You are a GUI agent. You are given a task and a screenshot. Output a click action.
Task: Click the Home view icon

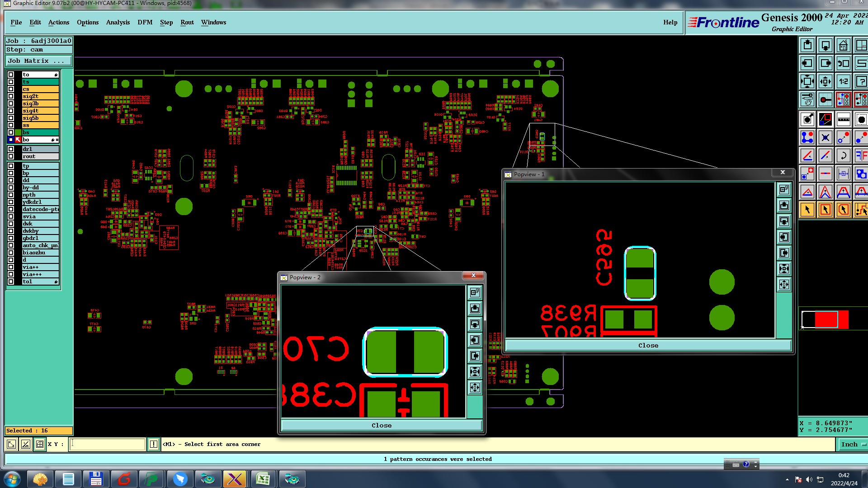coord(843,45)
